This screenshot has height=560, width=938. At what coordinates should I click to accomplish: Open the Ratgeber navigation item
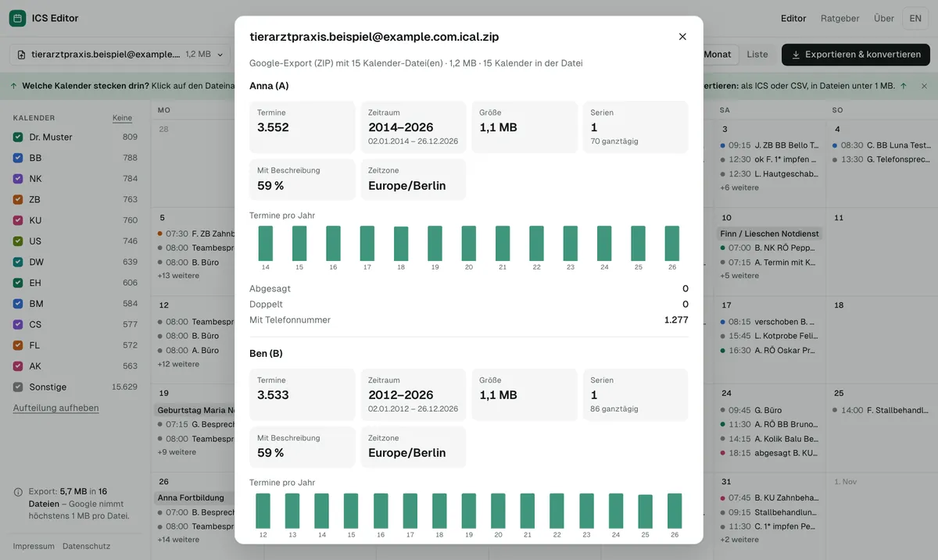click(x=840, y=18)
